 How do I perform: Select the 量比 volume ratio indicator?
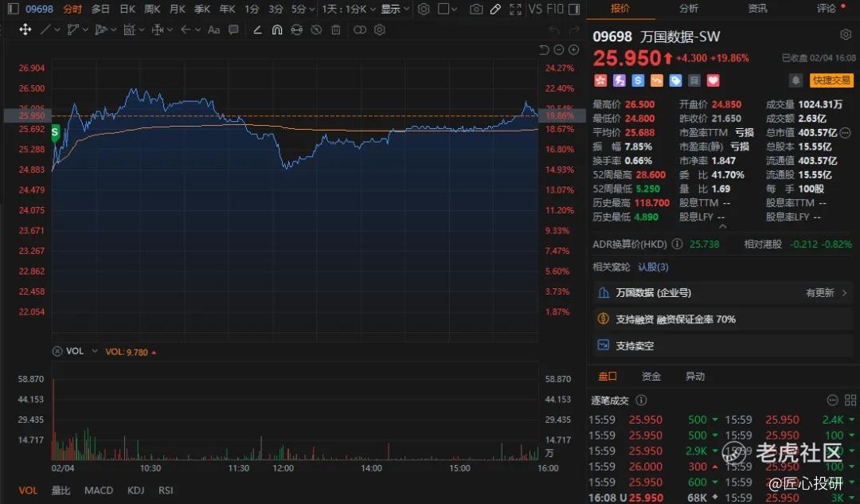click(x=61, y=490)
